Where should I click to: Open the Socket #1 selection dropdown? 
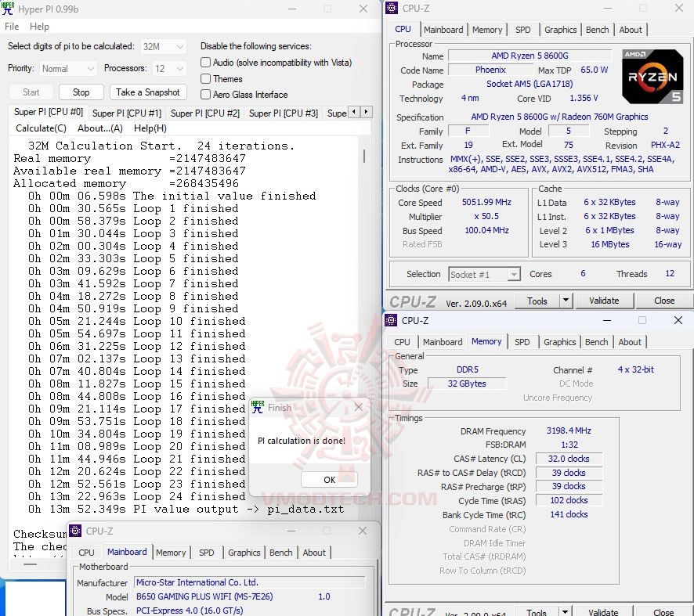click(x=484, y=275)
